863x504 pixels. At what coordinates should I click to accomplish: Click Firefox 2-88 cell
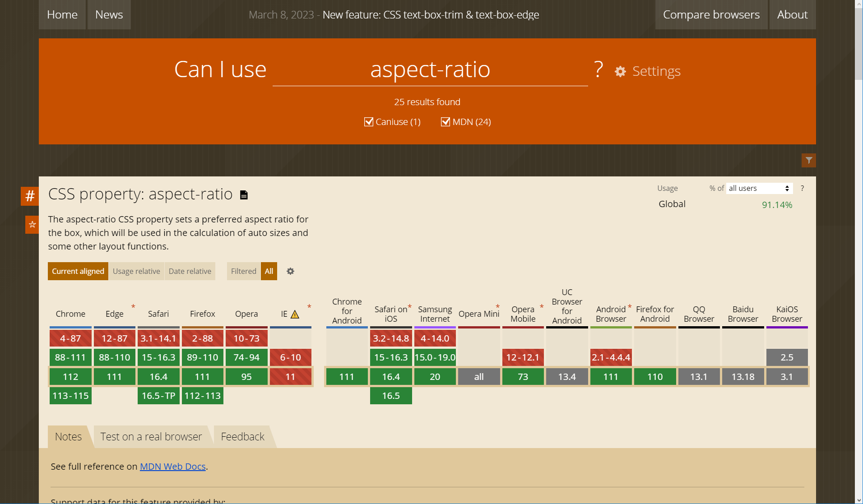click(x=203, y=338)
